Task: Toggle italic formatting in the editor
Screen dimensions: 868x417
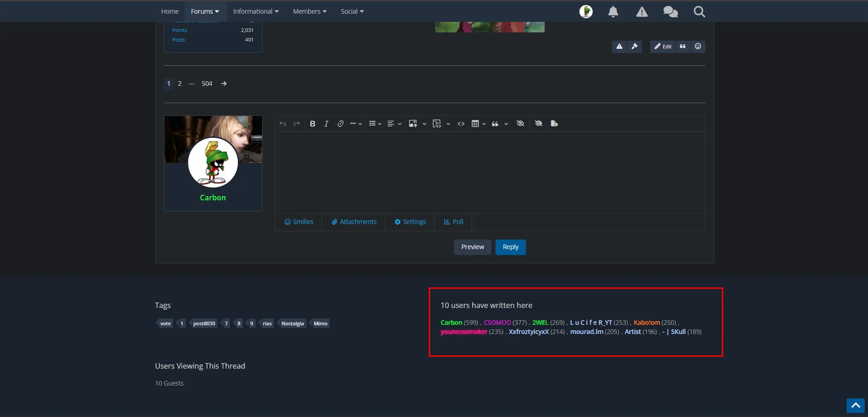Action: point(326,124)
